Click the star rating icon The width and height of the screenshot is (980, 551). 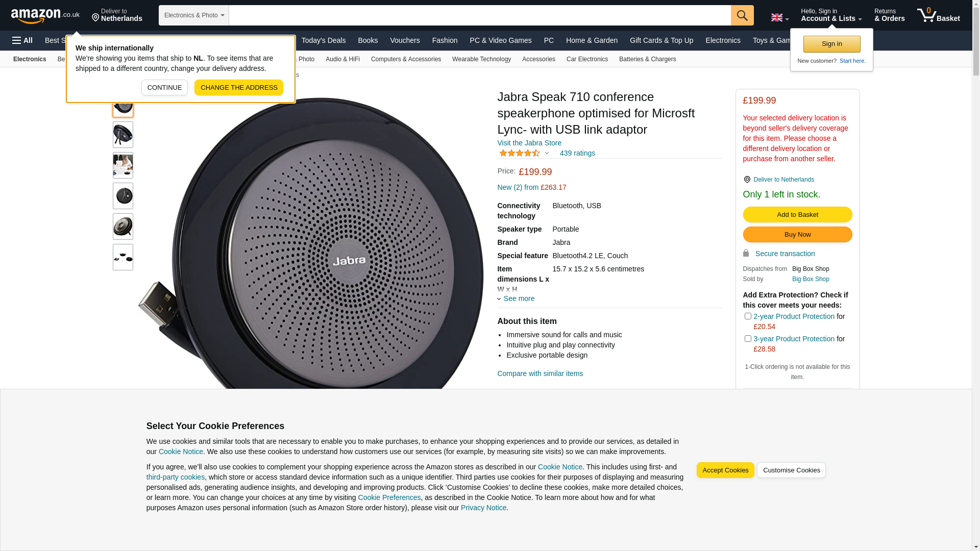[520, 153]
